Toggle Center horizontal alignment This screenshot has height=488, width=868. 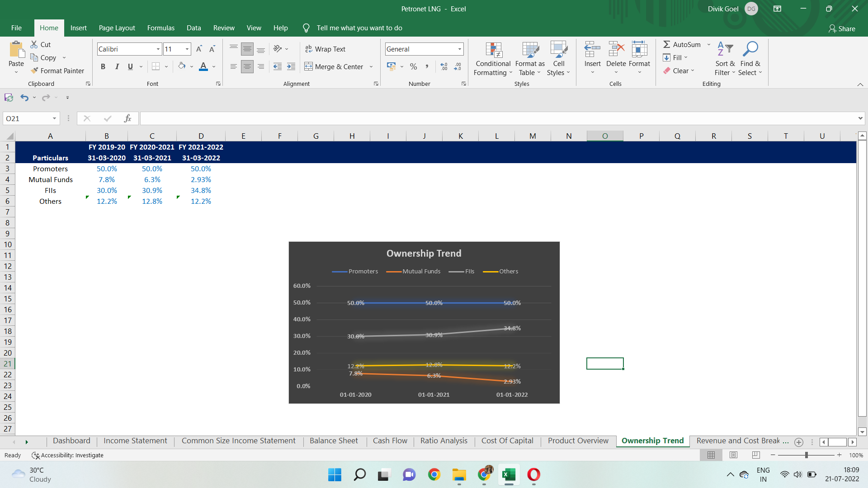coord(247,66)
